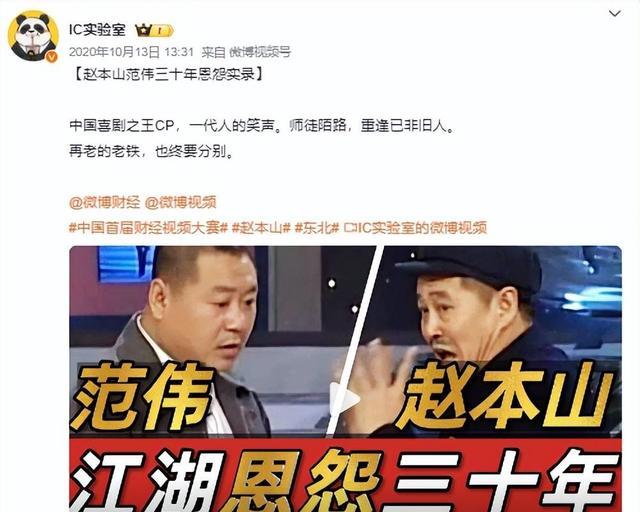Open the 微博视频号 source link
The width and height of the screenshot is (640, 512).
(260, 52)
